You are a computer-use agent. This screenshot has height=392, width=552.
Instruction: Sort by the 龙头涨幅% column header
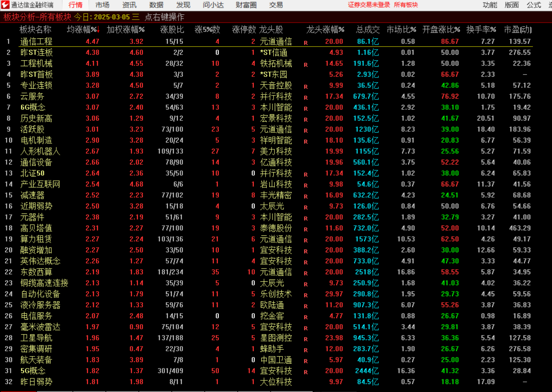[325, 30]
